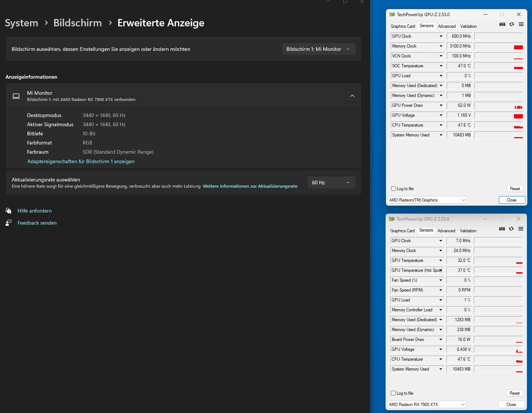Switch to Validation tab in the upper GPU-Z window
Image resolution: width=532 pixels, height=413 pixels.
pyautogui.click(x=468, y=26)
